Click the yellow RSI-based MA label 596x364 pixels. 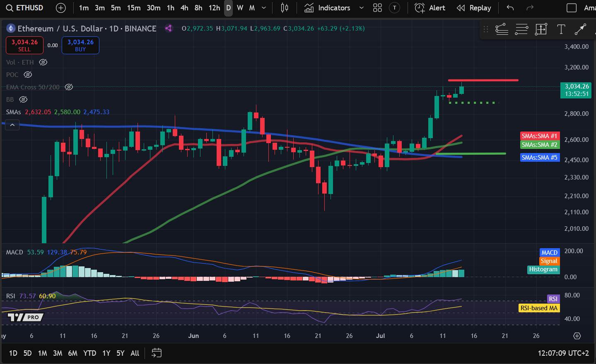coord(539,308)
